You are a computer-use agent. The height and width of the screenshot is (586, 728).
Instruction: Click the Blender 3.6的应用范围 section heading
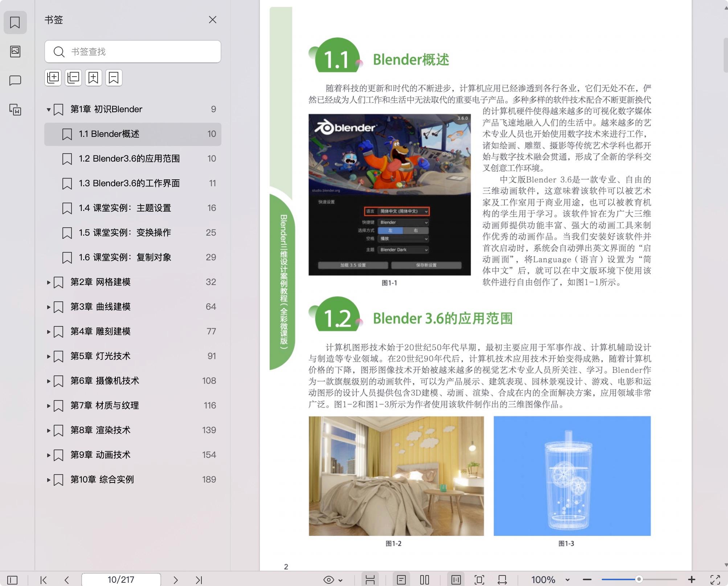coord(443,318)
